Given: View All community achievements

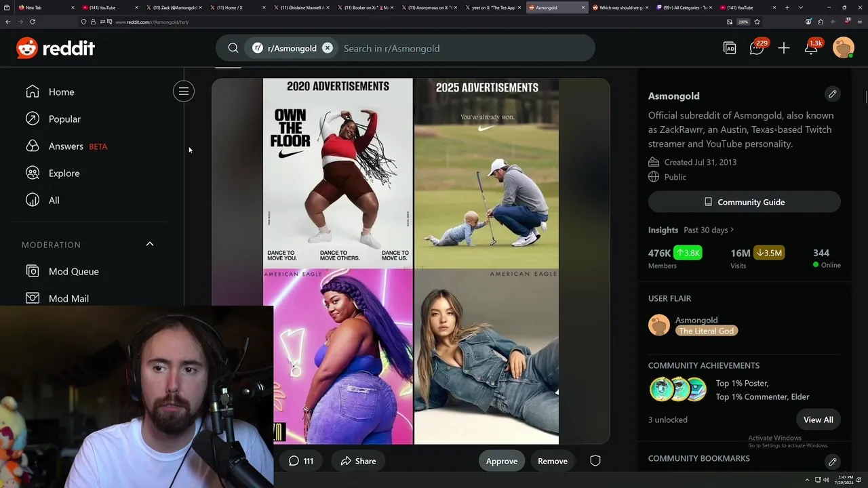Looking at the screenshot, I should point(818,420).
